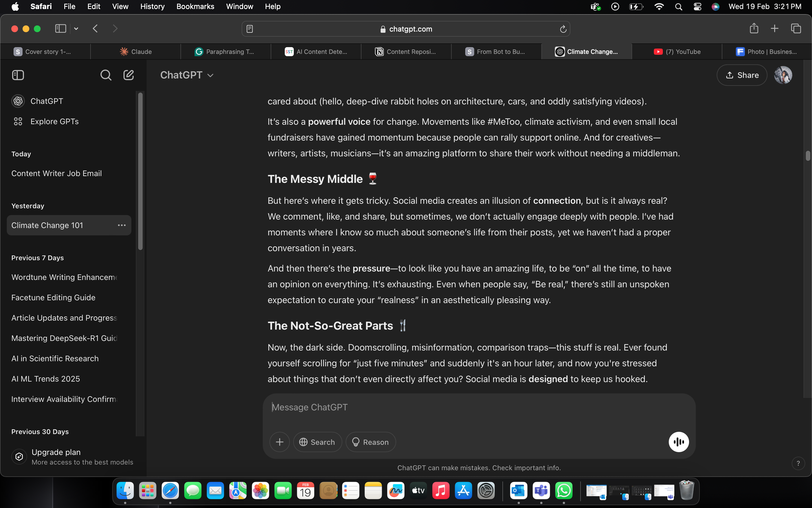This screenshot has width=812, height=508.
Task: Switch to the Photo | Business tab
Action: [767, 51]
